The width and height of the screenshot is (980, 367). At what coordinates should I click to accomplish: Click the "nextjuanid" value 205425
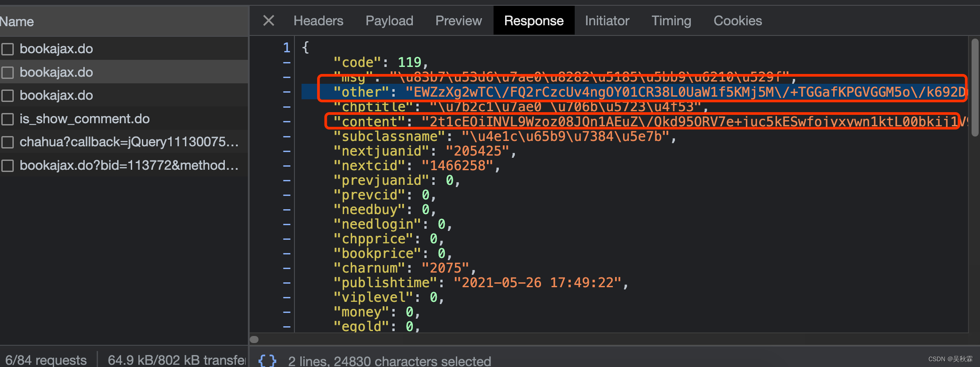click(x=477, y=151)
